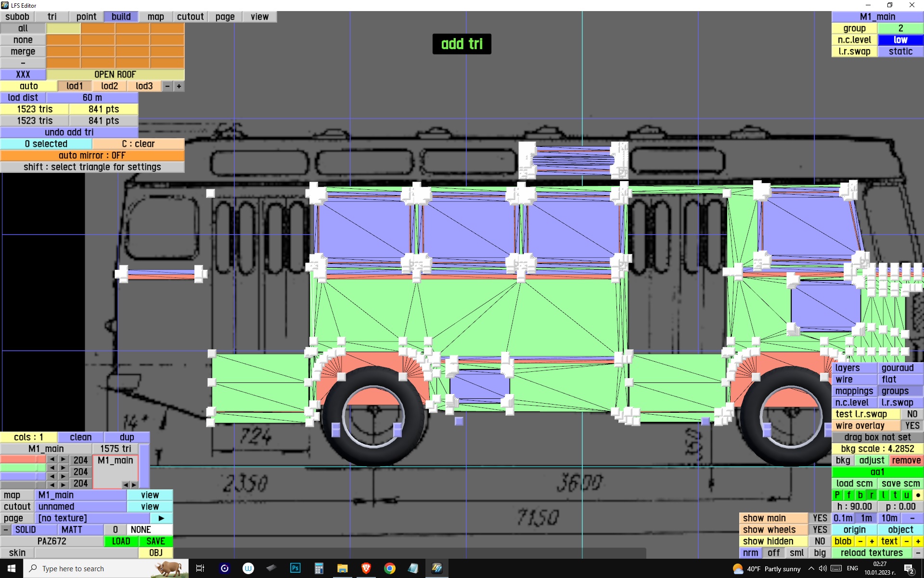The width and height of the screenshot is (924, 578).
Task: Toggle auto mirror OFF
Action: click(92, 156)
